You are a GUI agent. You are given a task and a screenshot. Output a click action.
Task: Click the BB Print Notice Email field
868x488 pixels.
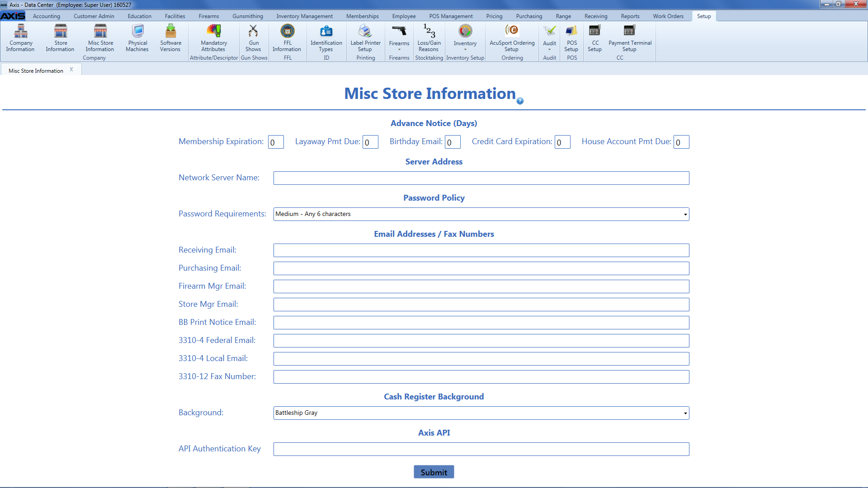tap(481, 323)
